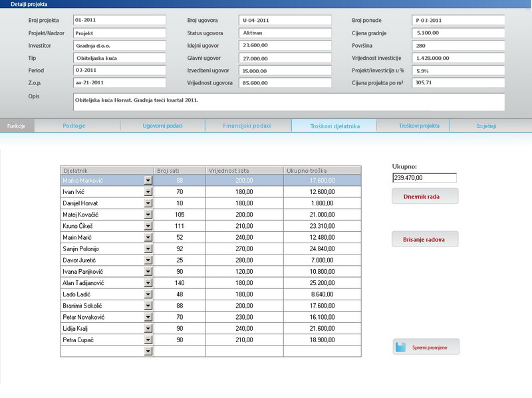Screen dimensions: 532x398
Task: Select the Vrijednost sata column header
Action: pos(245,171)
